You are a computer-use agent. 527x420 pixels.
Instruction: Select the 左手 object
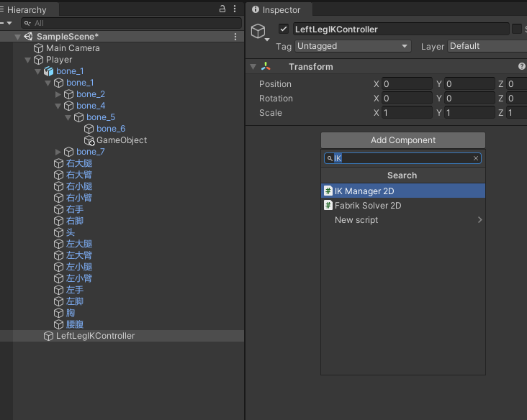click(x=75, y=290)
